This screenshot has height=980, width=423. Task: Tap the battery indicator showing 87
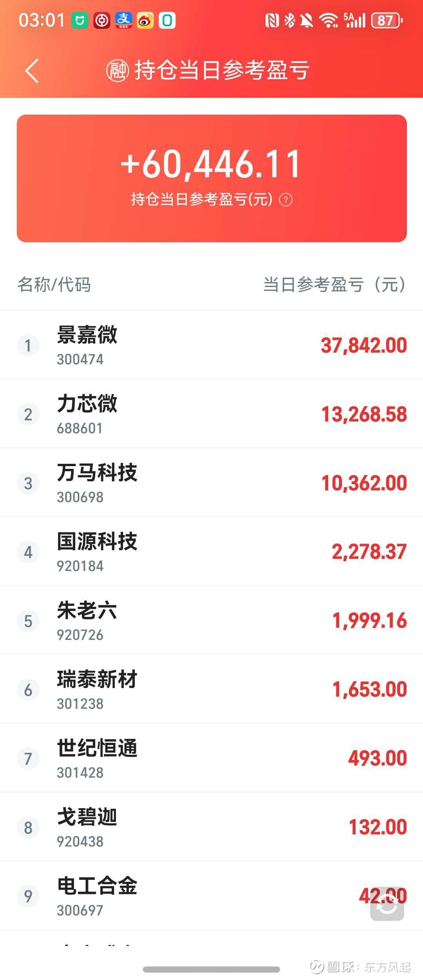coord(387,20)
